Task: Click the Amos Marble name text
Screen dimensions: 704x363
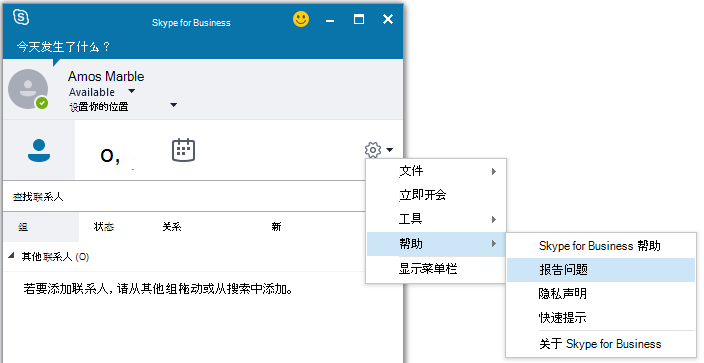Action: (x=106, y=76)
